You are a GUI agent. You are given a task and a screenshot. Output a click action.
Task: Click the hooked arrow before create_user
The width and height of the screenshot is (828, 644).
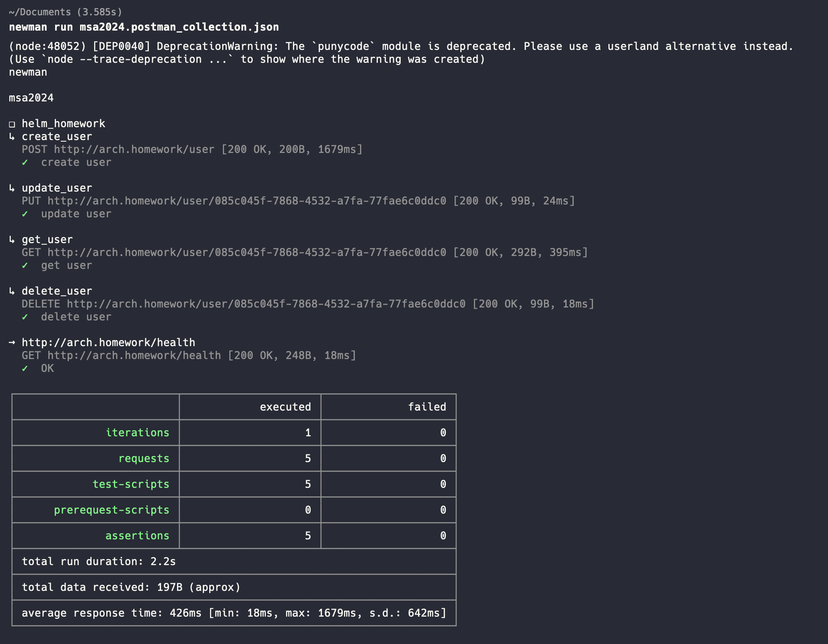tap(12, 137)
